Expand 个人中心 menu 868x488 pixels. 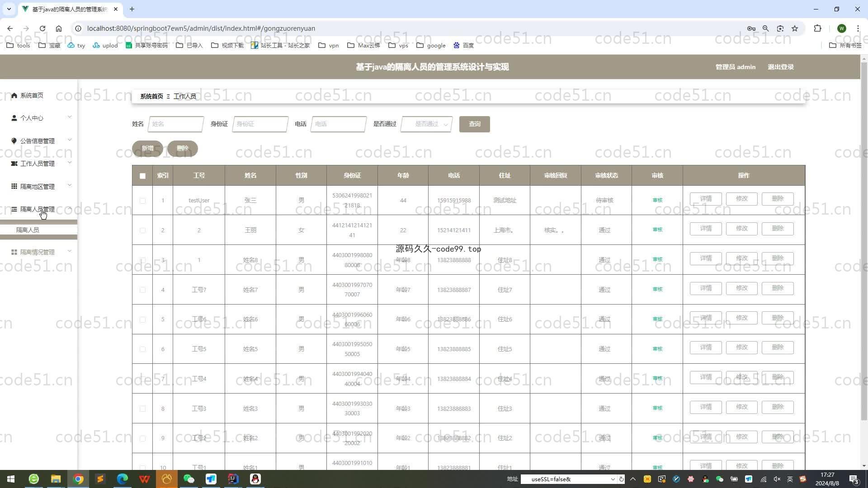coord(38,118)
